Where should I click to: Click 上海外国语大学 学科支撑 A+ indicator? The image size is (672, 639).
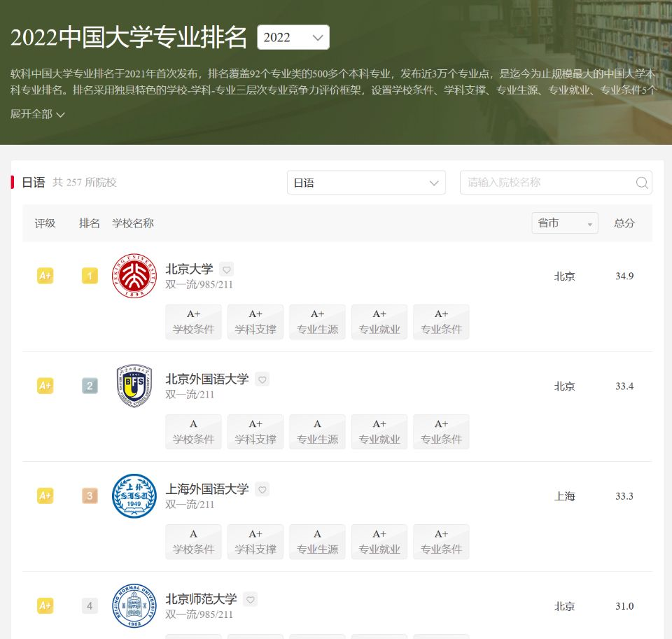(255, 542)
